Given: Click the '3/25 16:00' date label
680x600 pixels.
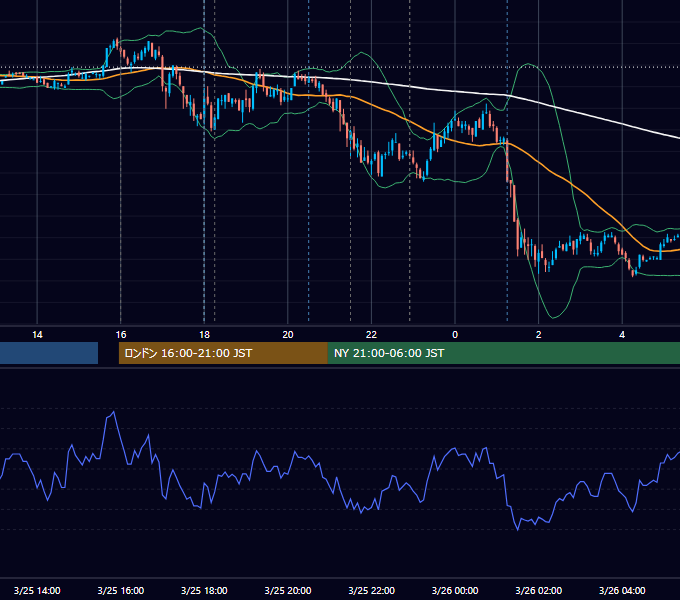Looking at the screenshot, I should (121, 590).
